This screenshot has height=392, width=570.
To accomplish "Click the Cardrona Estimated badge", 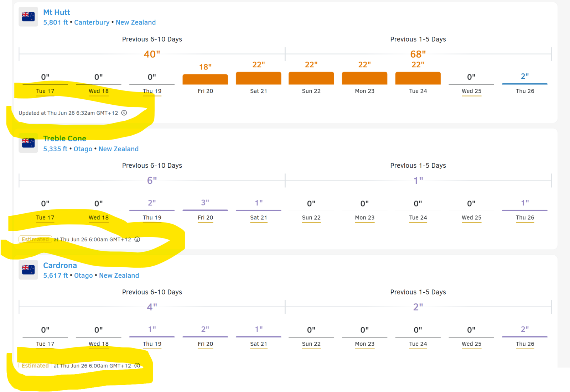I will point(35,366).
